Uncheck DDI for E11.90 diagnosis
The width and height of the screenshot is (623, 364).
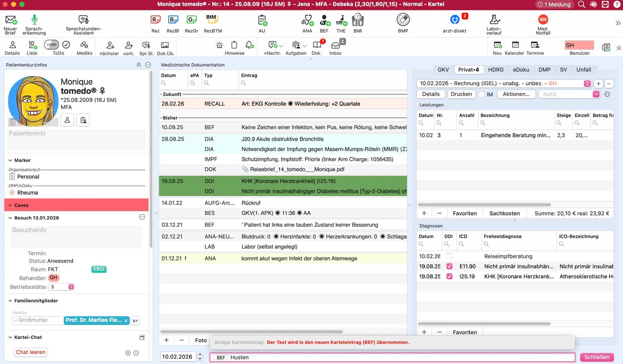(449, 266)
